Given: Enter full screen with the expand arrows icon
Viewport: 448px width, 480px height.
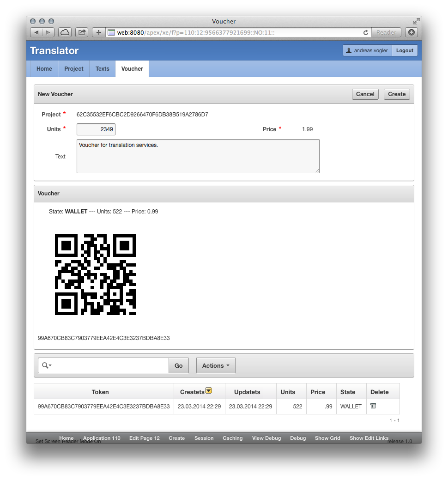Looking at the screenshot, I should pos(416,21).
